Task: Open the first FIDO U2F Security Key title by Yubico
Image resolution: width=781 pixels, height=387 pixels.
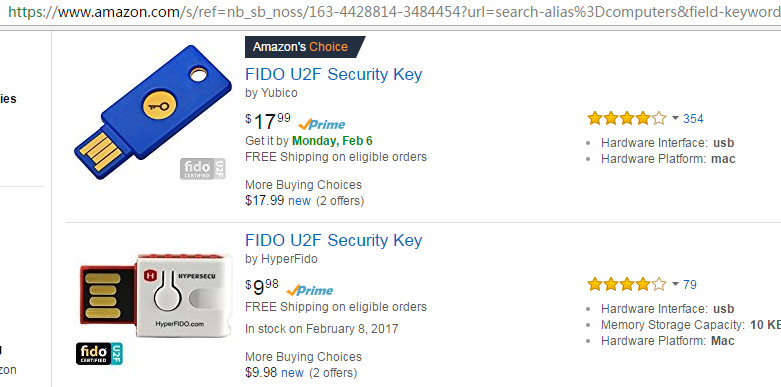Action: 334,74
